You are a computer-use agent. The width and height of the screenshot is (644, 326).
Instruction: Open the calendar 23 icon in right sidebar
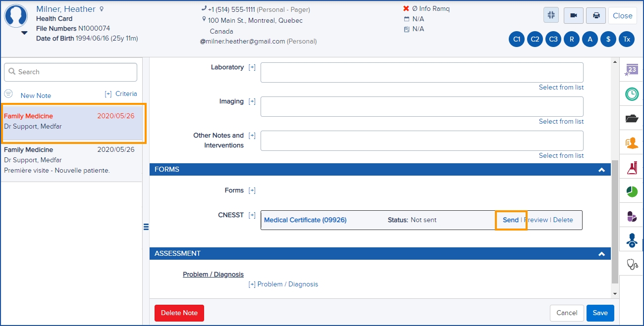(631, 69)
